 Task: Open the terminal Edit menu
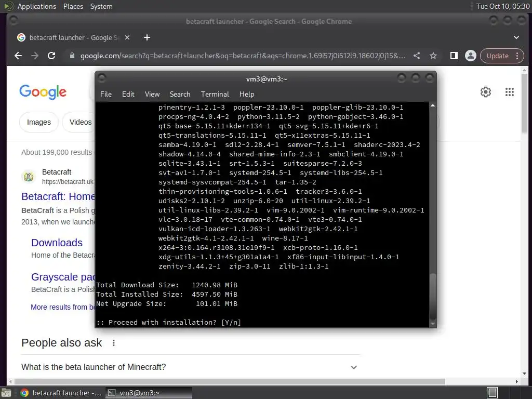click(x=128, y=95)
